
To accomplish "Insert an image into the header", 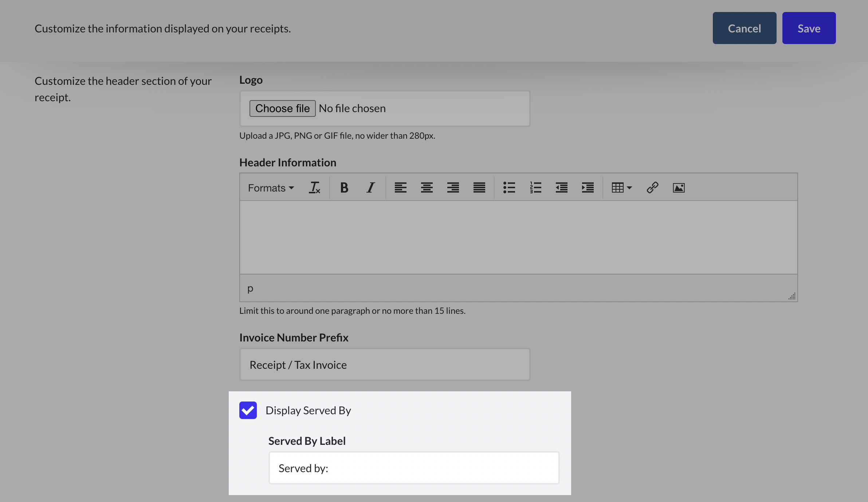I will 678,187.
